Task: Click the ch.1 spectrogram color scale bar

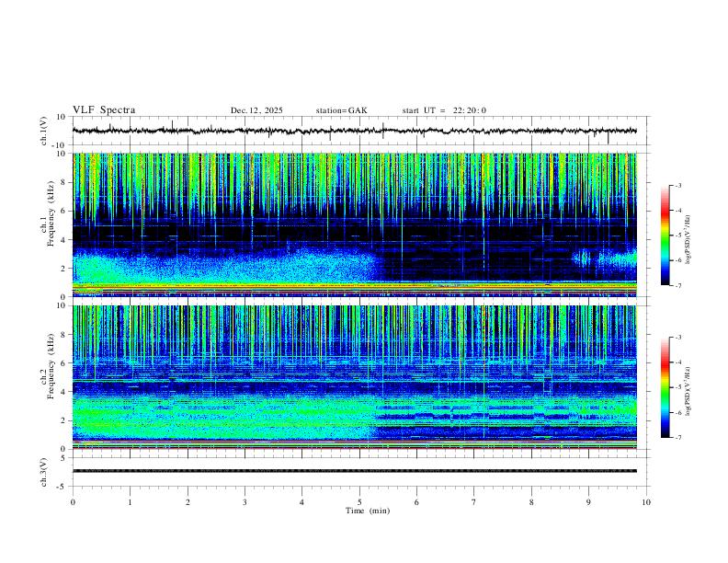Action: pos(665,236)
